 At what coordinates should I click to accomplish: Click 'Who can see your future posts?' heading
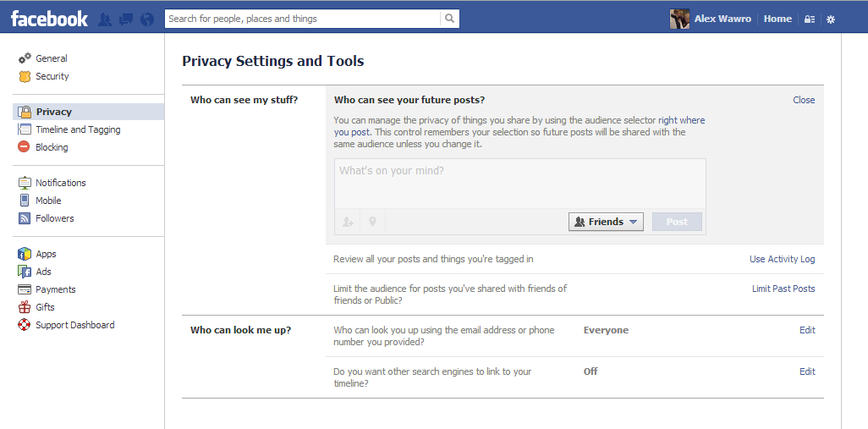pyautogui.click(x=409, y=100)
